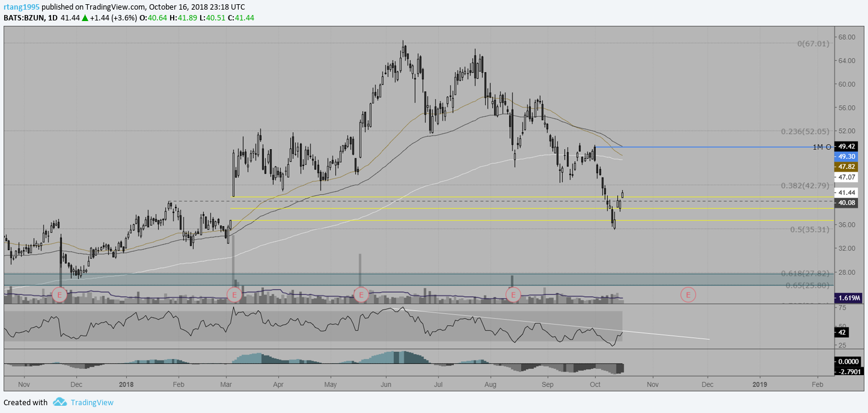Click the earnings E marker before December 2017

pos(60,295)
